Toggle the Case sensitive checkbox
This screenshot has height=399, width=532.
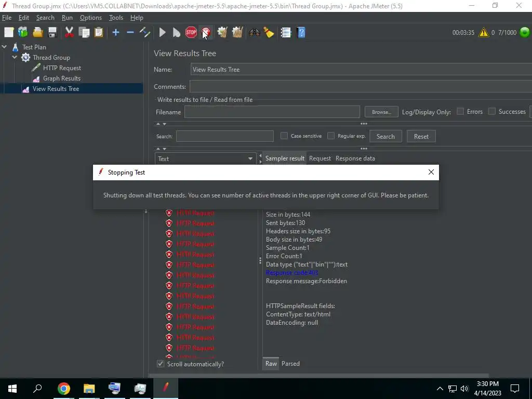click(284, 136)
